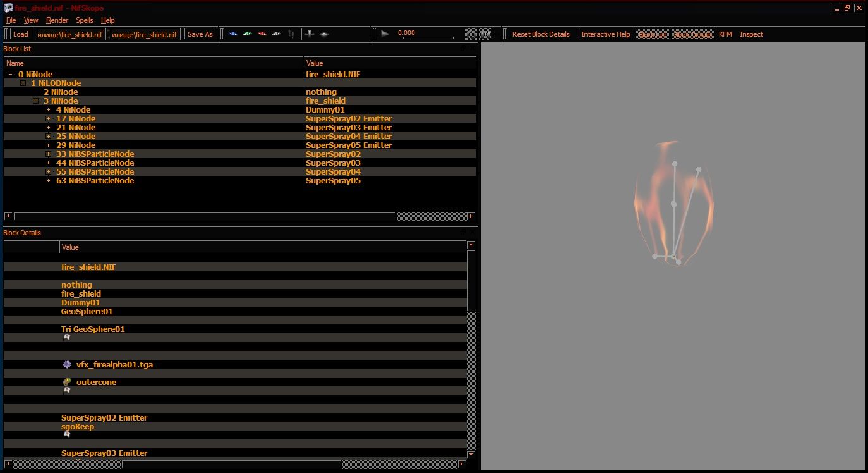Collapse the 0 NiNode root node
The image size is (868, 473).
tap(11, 74)
